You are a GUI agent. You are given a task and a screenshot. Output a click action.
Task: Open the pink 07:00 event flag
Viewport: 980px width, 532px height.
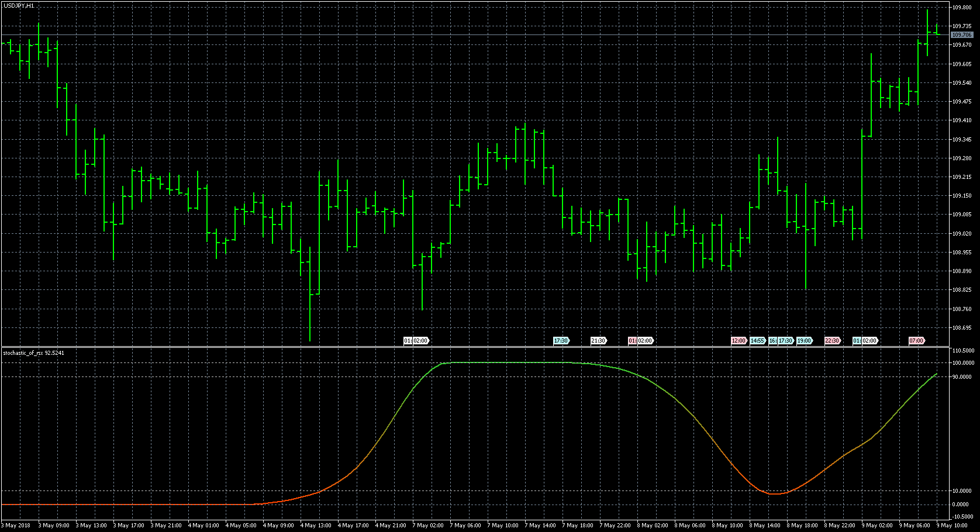tap(916, 341)
